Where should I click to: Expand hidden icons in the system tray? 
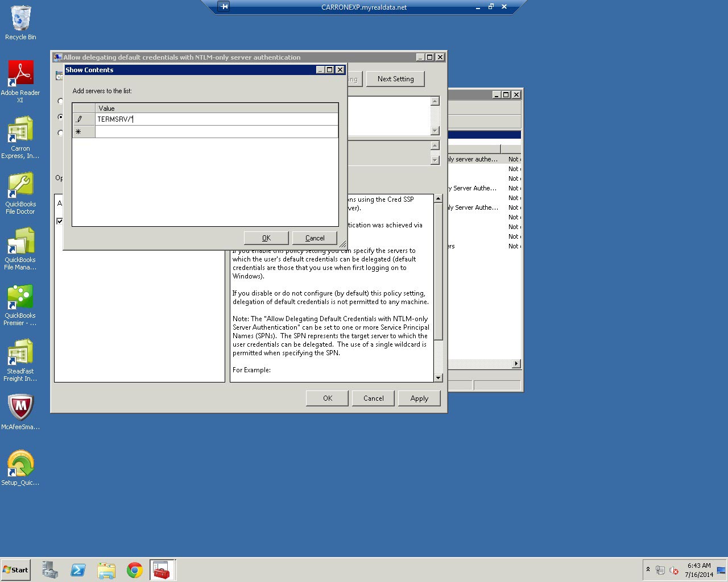coord(648,569)
